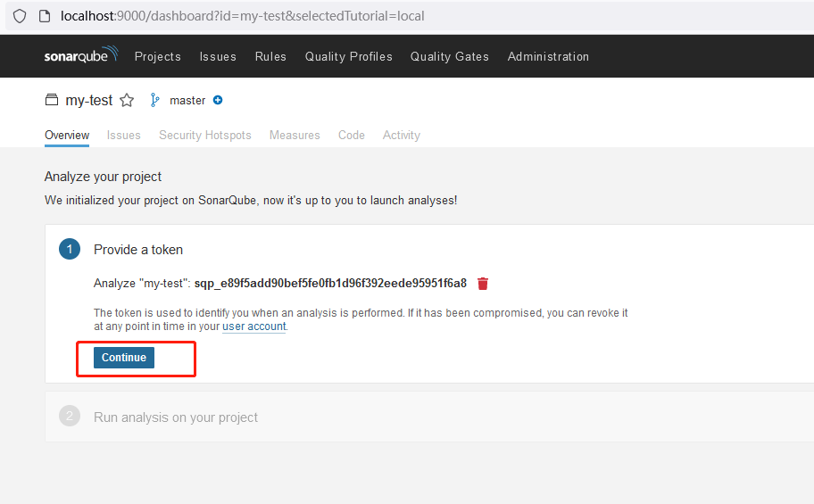Screen dimensions: 814x504
Task: Open the Activity tab
Action: tap(402, 135)
